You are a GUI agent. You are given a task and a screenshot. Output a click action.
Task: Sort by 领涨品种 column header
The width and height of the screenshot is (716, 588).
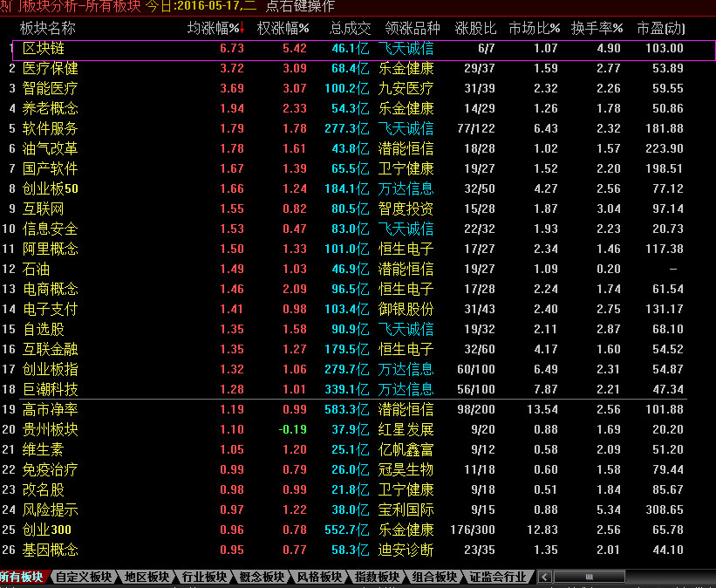tap(413, 28)
